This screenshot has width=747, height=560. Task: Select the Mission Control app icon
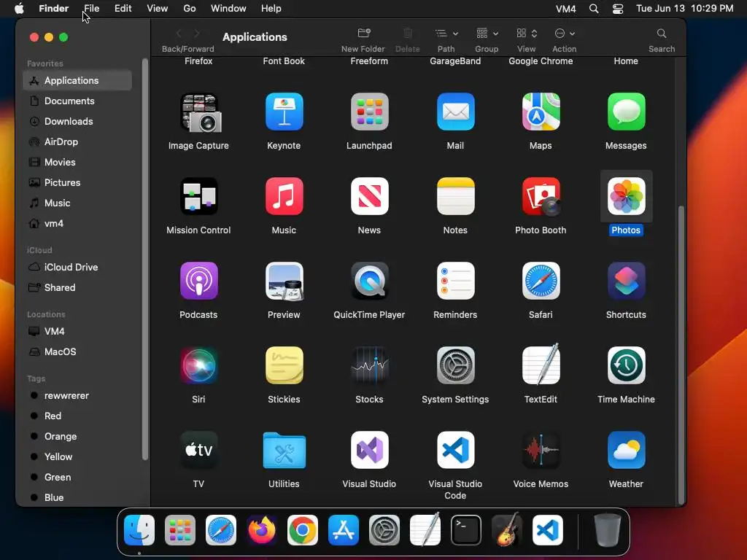199,196
